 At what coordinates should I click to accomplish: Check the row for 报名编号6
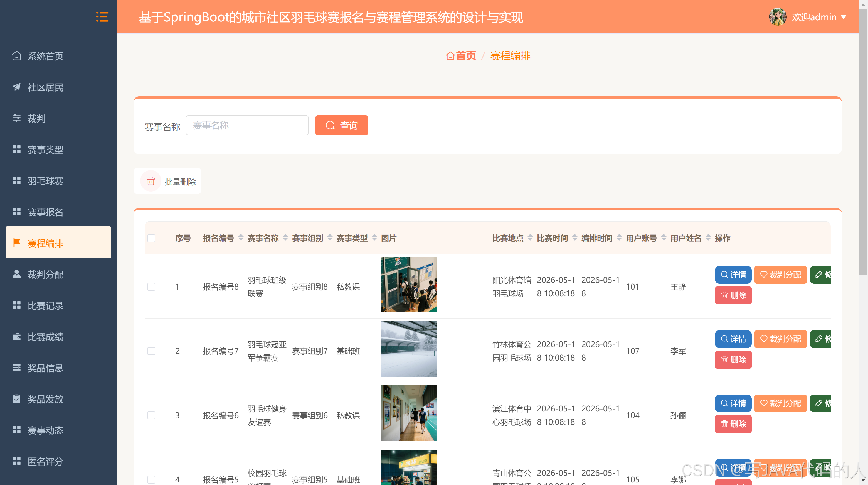tap(151, 415)
